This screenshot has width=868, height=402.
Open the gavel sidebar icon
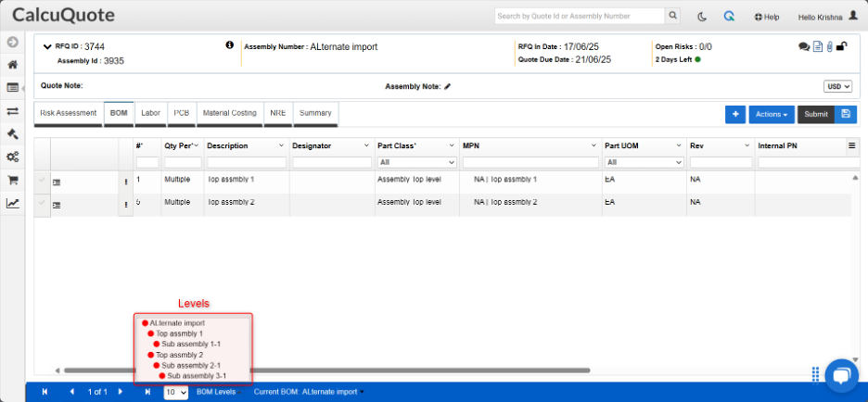click(x=12, y=133)
